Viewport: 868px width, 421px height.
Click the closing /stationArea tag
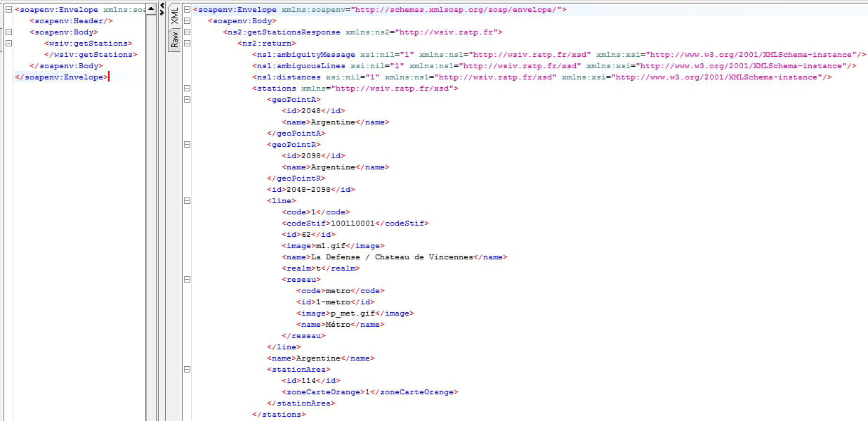(301, 403)
